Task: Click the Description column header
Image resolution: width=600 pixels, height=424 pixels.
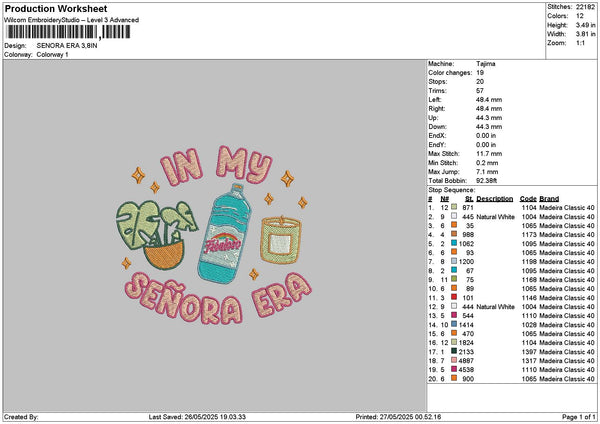Action: (x=494, y=198)
